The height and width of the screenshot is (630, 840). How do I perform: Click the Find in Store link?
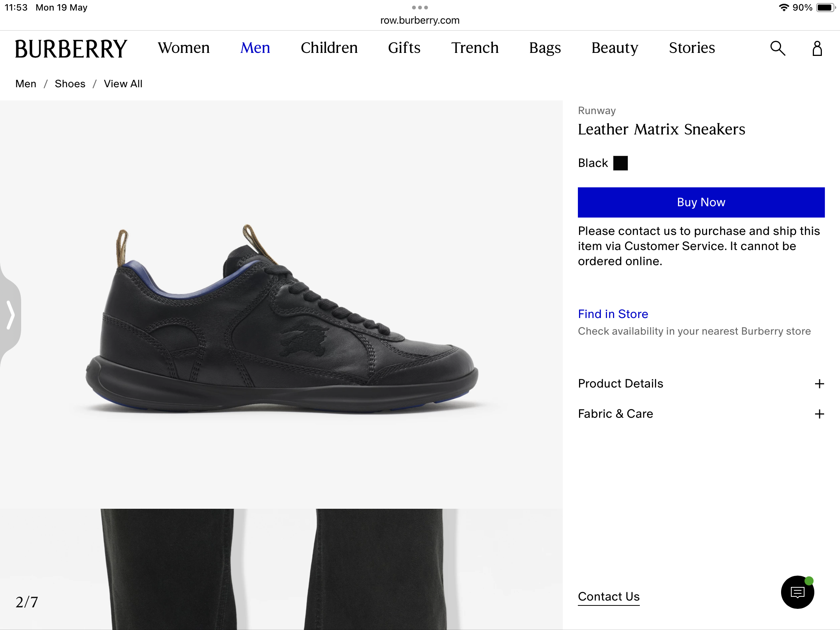(613, 314)
